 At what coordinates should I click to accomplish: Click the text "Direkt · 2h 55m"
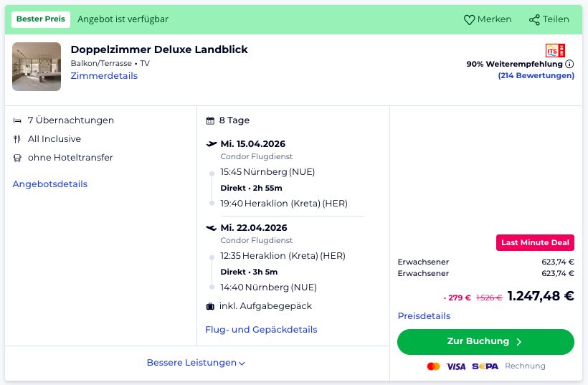[251, 188]
